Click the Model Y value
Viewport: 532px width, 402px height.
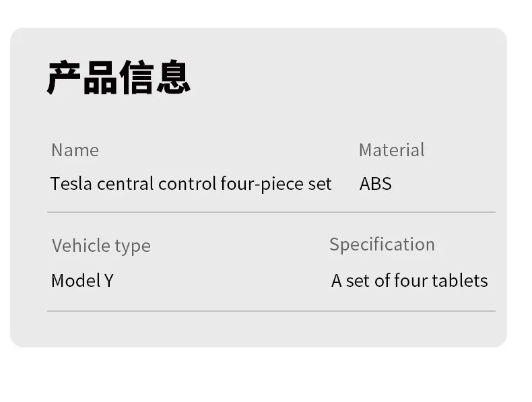82,281
